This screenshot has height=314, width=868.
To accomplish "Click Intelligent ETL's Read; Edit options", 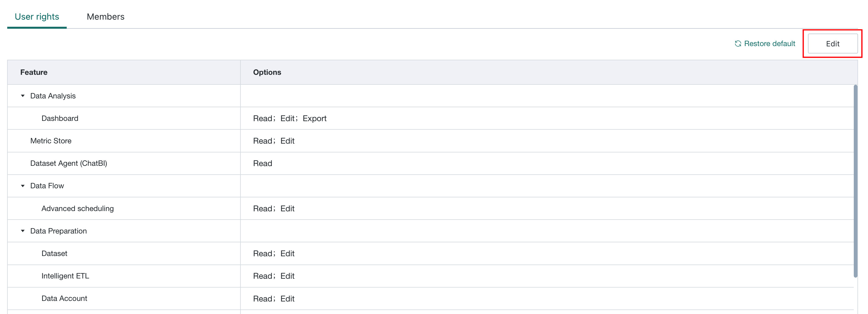I will point(273,276).
